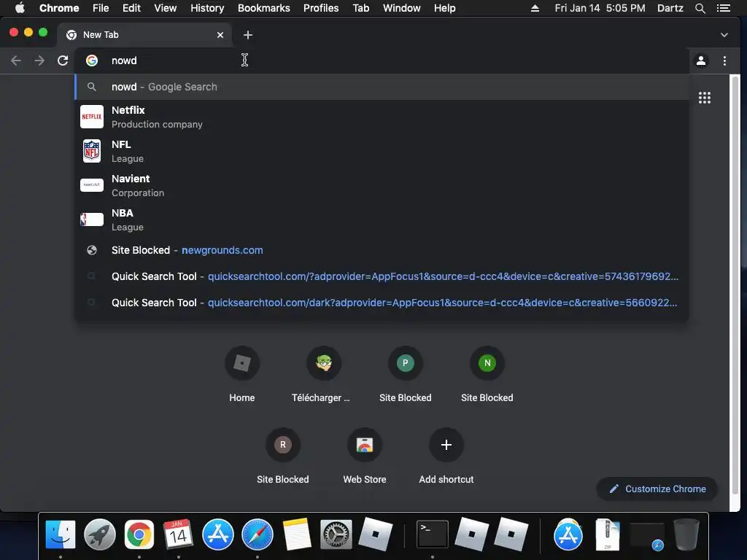Open System Preferences gear in the Dock
Image resolution: width=747 pixels, height=560 pixels.
[336, 534]
